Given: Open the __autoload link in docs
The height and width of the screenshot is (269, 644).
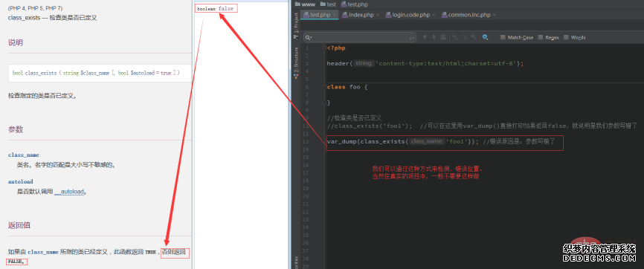Looking at the screenshot, I should (69, 192).
